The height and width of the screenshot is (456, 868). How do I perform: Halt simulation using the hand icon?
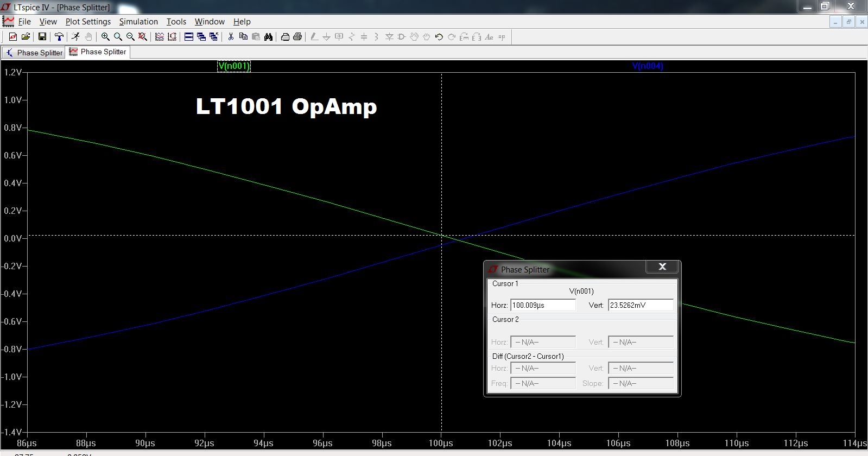click(x=88, y=37)
